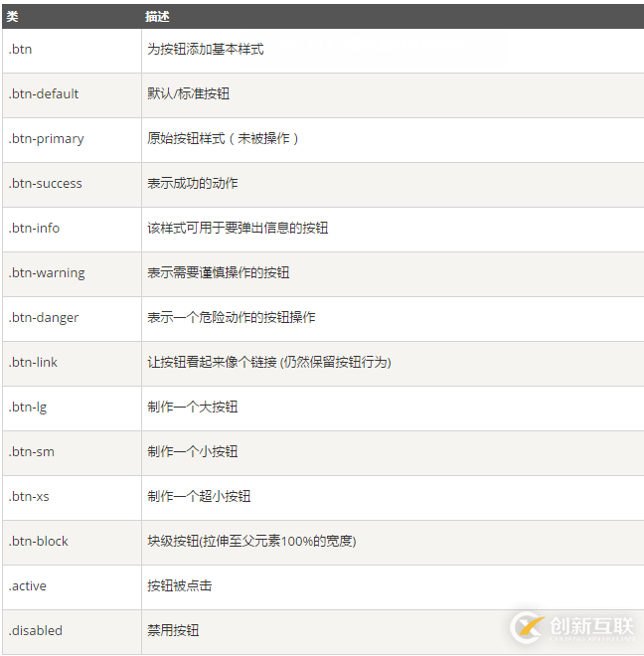This screenshot has width=644, height=656.
Task: Click description '按钮被点击'
Action: [180, 586]
